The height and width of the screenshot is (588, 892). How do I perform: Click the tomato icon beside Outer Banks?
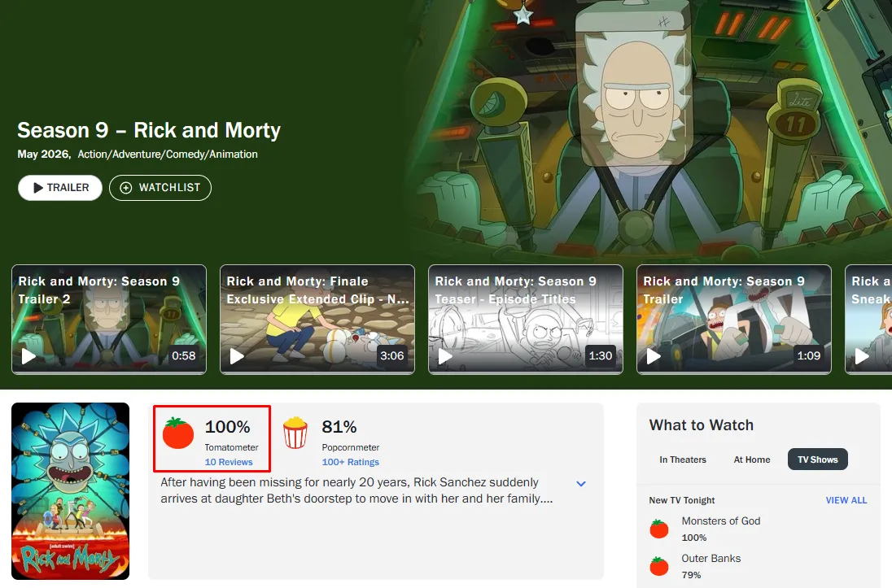pyautogui.click(x=659, y=566)
